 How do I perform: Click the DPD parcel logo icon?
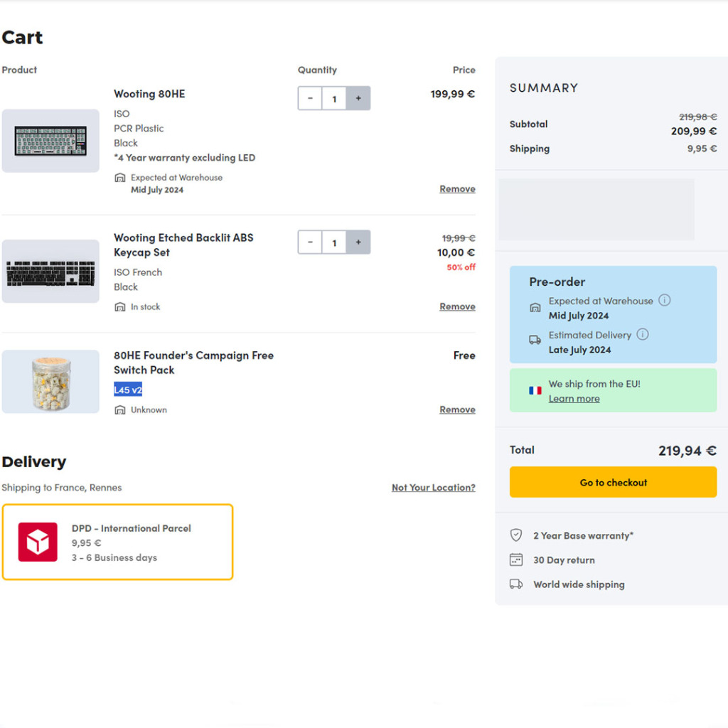38,542
